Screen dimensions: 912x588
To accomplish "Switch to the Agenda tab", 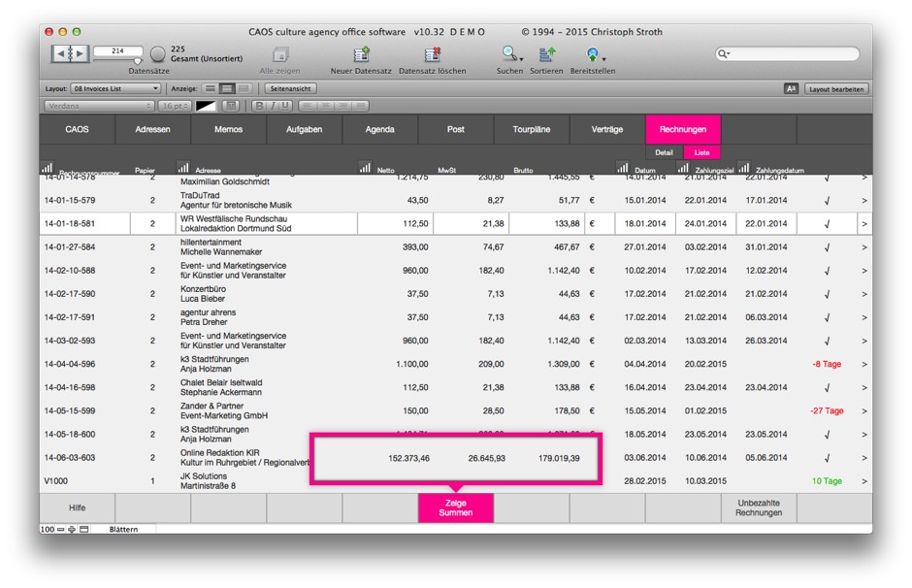I will [379, 130].
